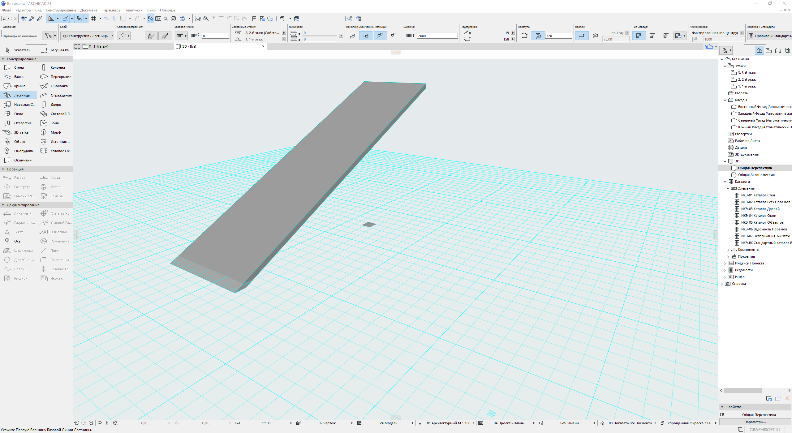Viewport: 792px width, 433px height.
Task: Select the first floor item under Этажи
Action: click(x=745, y=73)
